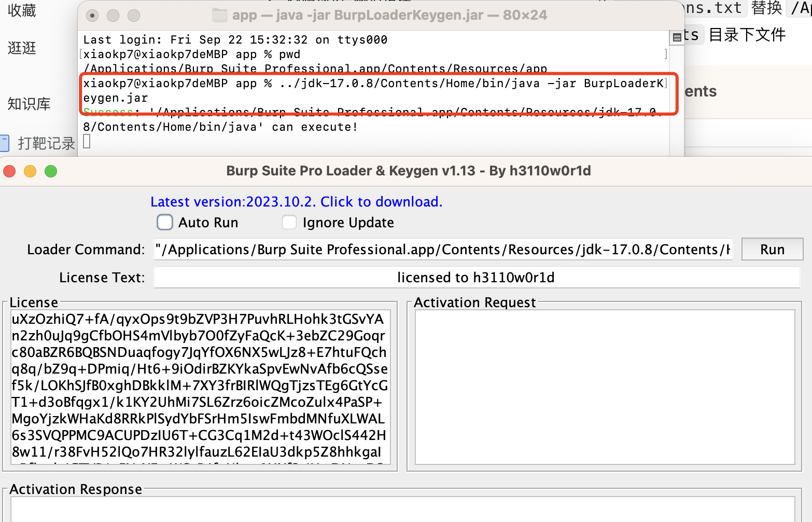Toggle the Ignore Update checkbox
This screenshot has width=812, height=522.
(289, 222)
